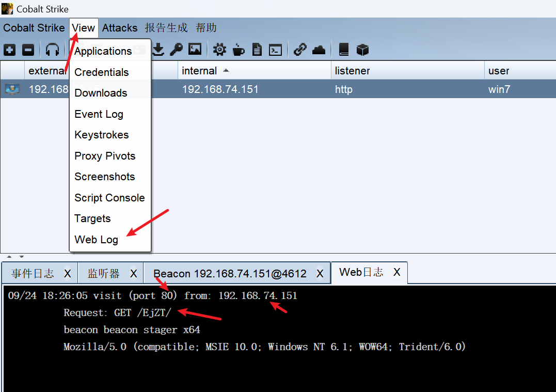Click the cube icon in the toolbar
This screenshot has height=392, width=556.
pos(363,50)
